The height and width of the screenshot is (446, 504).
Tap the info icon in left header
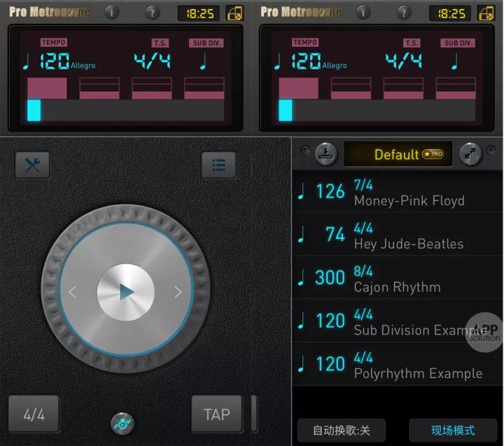tap(111, 13)
